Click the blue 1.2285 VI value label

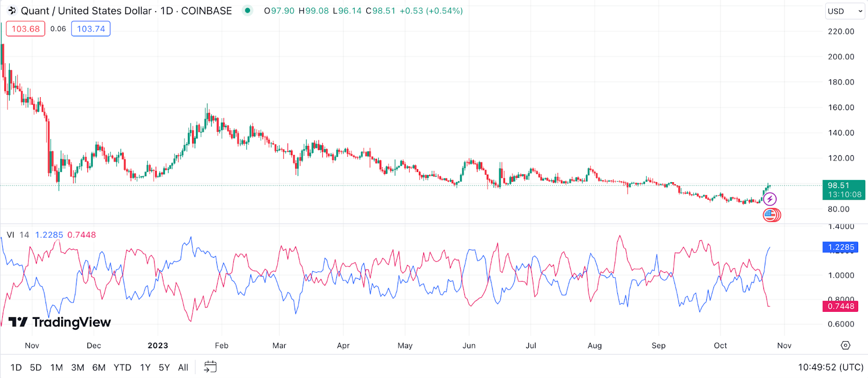point(841,247)
